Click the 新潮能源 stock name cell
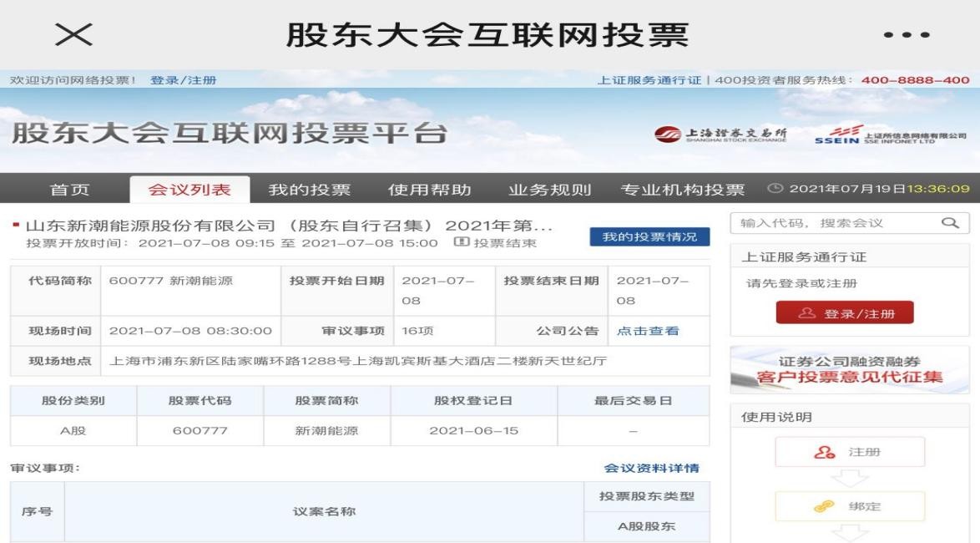Viewport: 980px width, 543px height. click(327, 430)
